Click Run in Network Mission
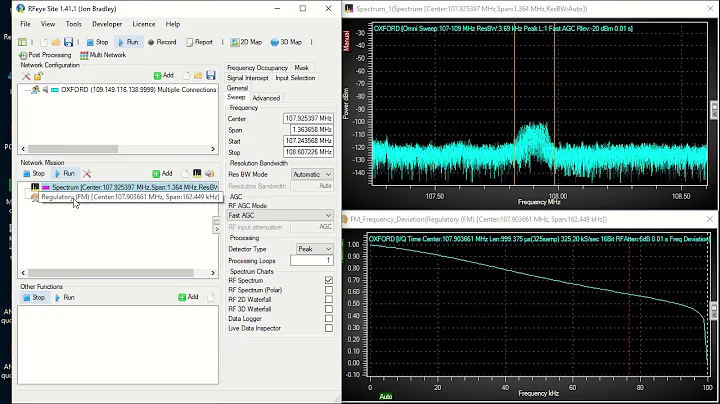The width and height of the screenshot is (720, 404). point(64,174)
